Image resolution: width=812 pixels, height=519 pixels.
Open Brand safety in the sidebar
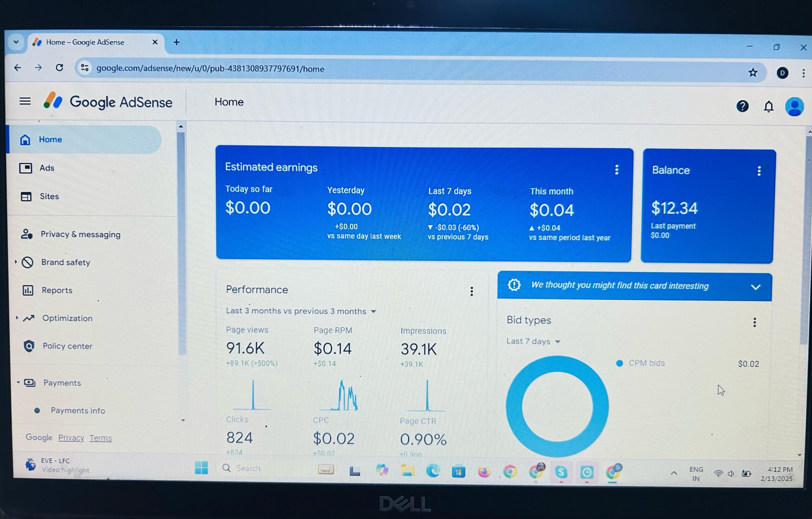pos(56,262)
